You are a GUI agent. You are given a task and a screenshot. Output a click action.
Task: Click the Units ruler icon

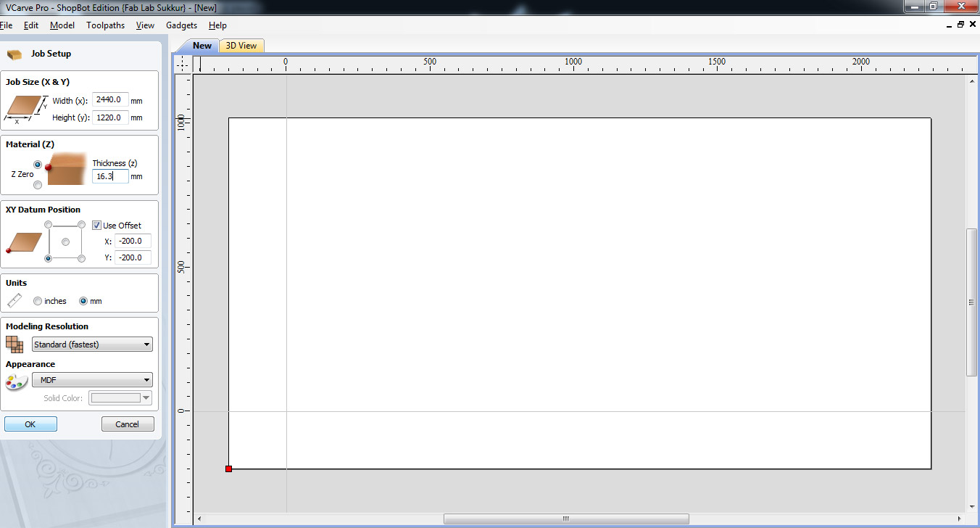pos(14,300)
